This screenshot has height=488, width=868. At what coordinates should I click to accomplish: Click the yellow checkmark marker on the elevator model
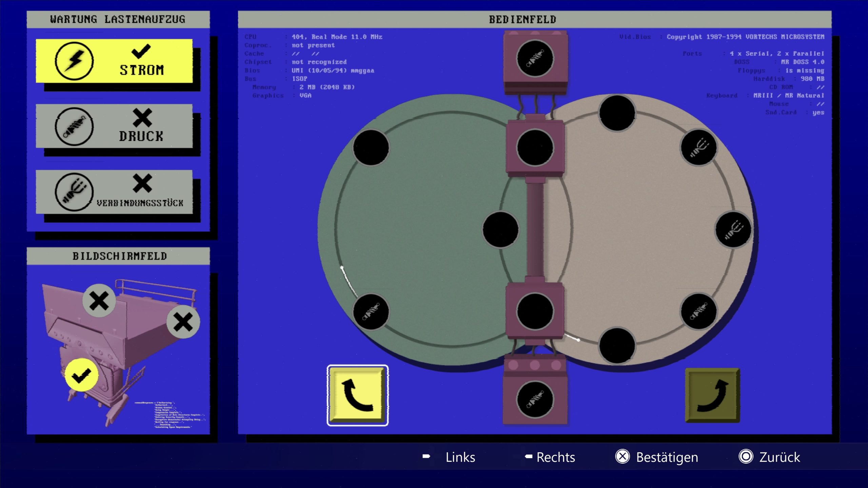(x=81, y=375)
